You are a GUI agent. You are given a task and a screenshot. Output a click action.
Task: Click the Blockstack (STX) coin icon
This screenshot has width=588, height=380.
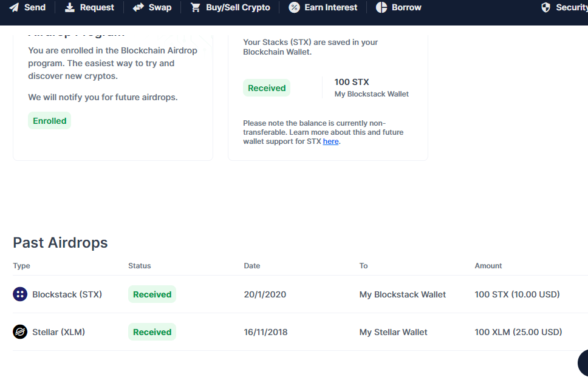[20, 294]
